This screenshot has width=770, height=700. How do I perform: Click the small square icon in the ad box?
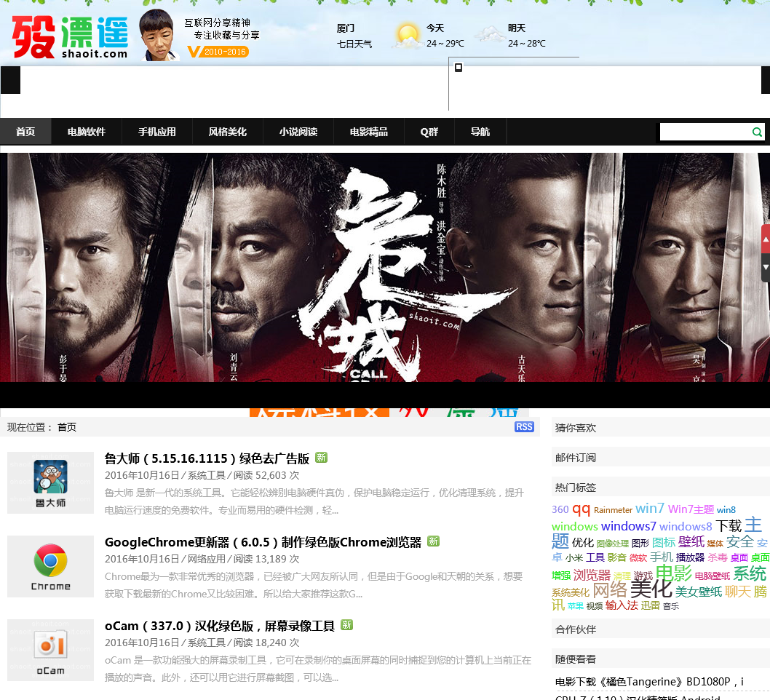(x=459, y=68)
